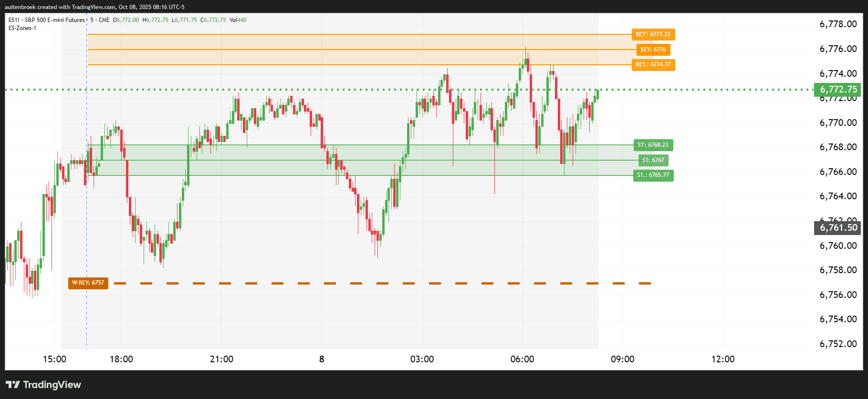Click the S1.: 6765.77 green label
The image size is (868, 399).
tap(653, 175)
